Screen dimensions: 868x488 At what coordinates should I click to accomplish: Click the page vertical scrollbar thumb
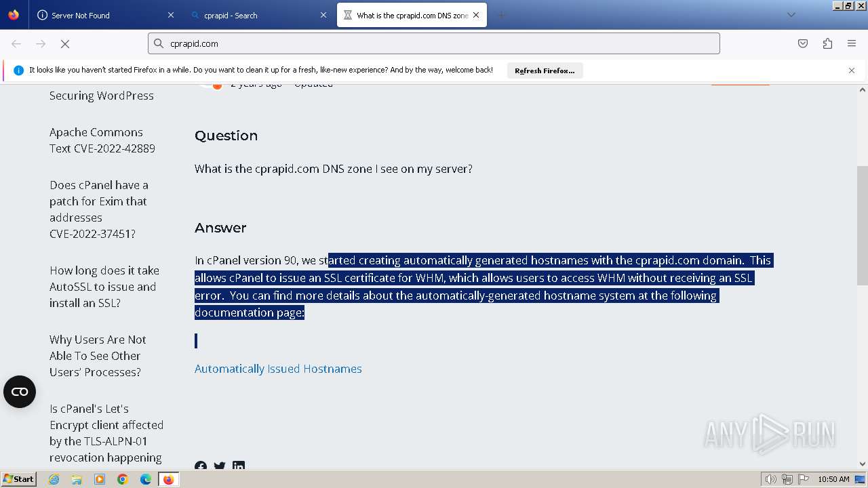(x=863, y=226)
